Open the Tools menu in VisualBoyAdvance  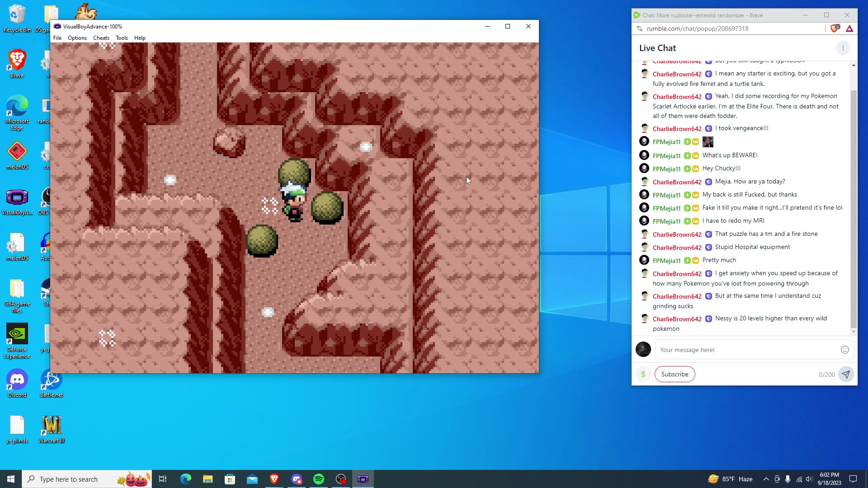point(122,38)
